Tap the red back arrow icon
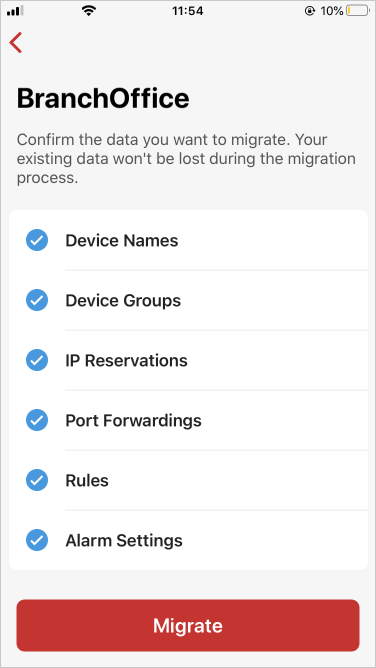The image size is (376, 668). (x=15, y=43)
